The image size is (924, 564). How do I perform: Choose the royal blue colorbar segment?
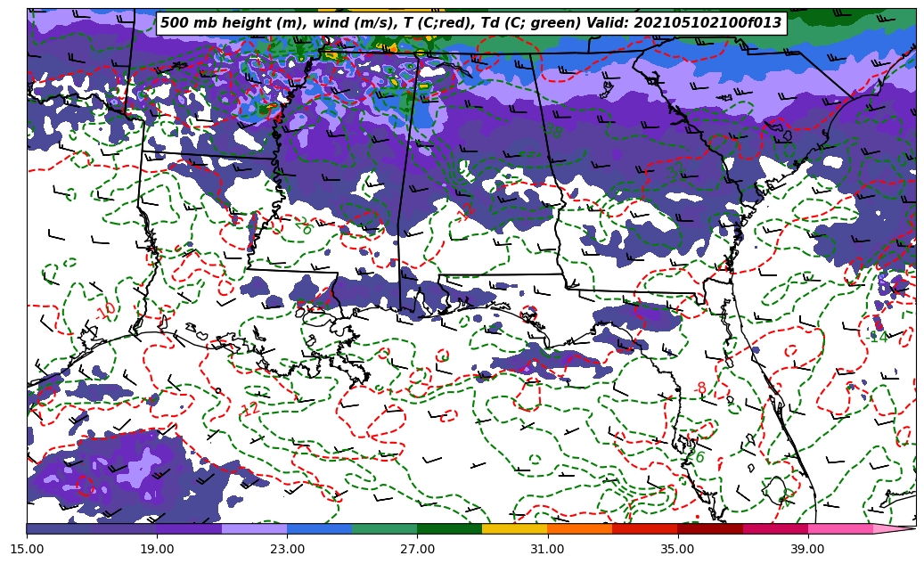coord(319,528)
